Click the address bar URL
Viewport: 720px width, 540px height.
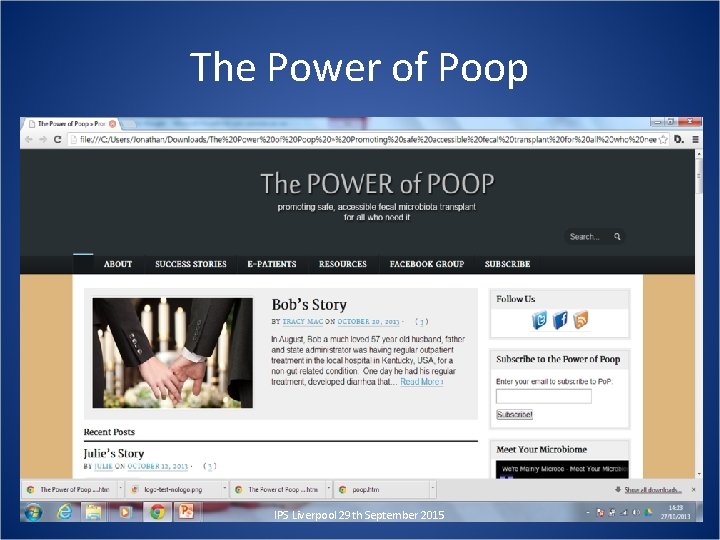(x=368, y=140)
